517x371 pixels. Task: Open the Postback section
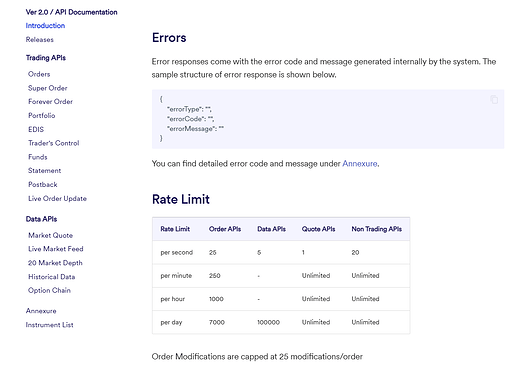pyautogui.click(x=43, y=185)
